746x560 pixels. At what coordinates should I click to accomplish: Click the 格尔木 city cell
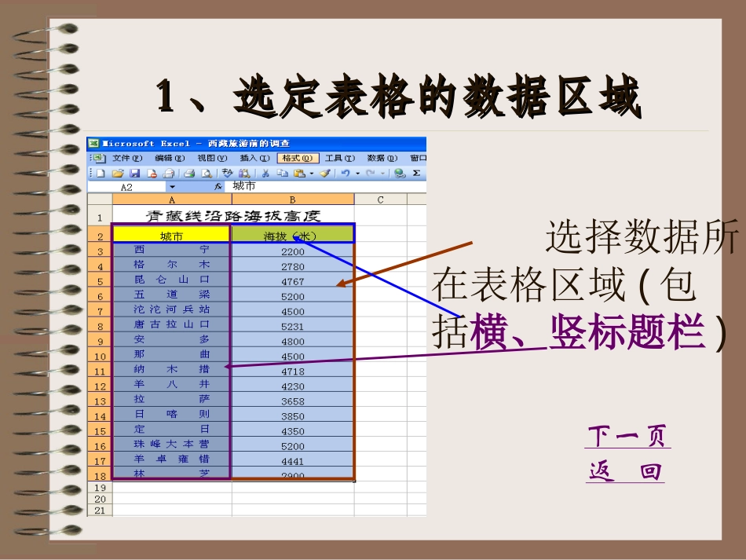[x=171, y=265]
